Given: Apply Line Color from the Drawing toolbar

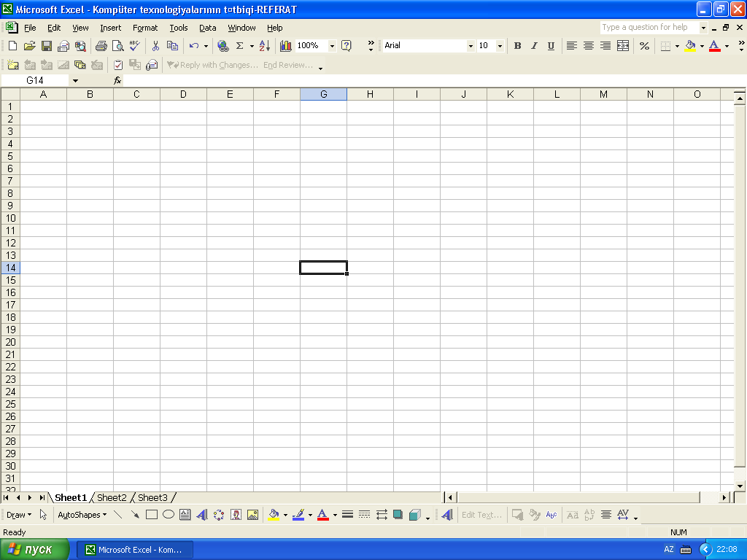Looking at the screenshot, I should coord(298,515).
